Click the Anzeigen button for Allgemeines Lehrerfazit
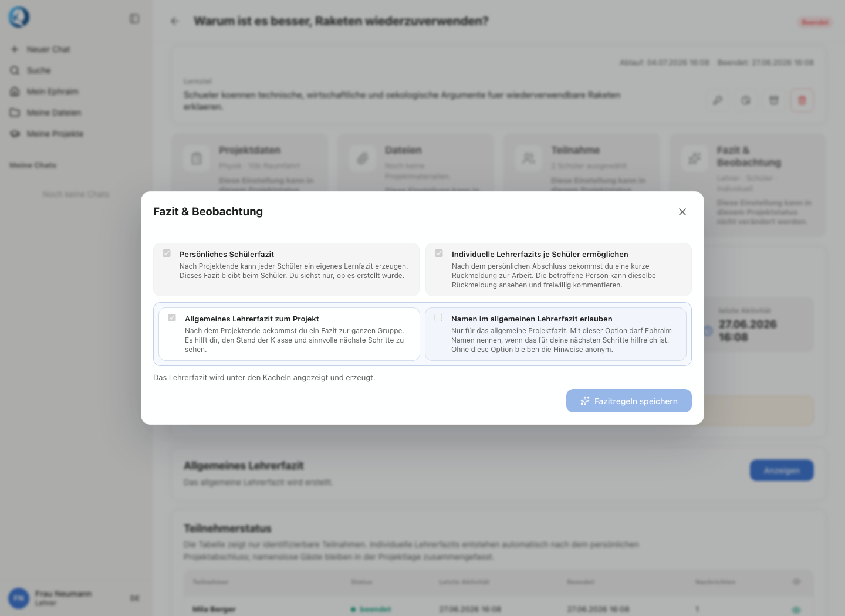The width and height of the screenshot is (845, 616). 782,471
